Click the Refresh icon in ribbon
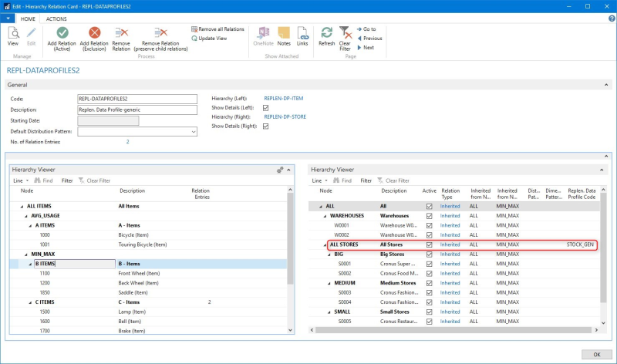617x364 pixels. click(x=326, y=32)
